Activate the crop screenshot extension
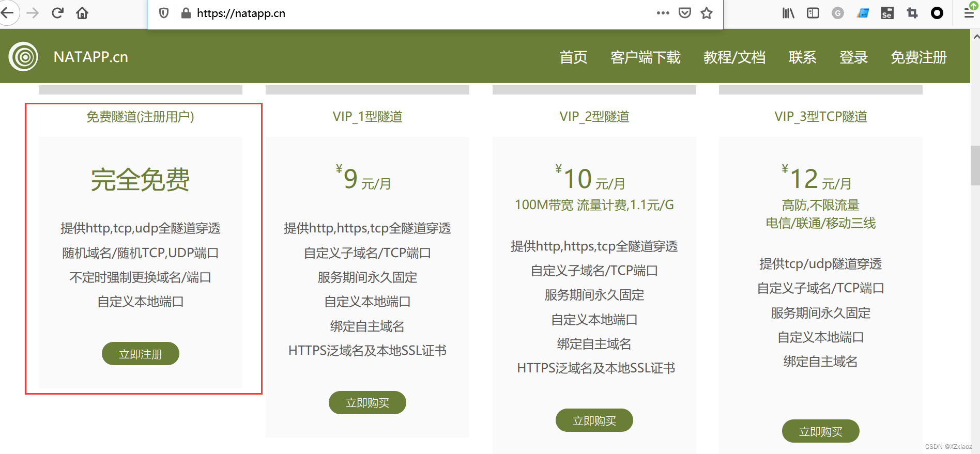 (x=912, y=13)
